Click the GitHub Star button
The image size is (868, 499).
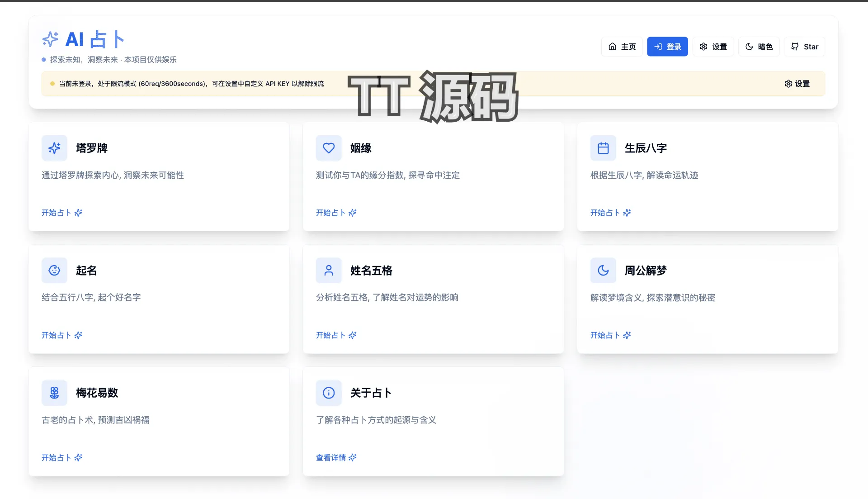[x=804, y=47]
